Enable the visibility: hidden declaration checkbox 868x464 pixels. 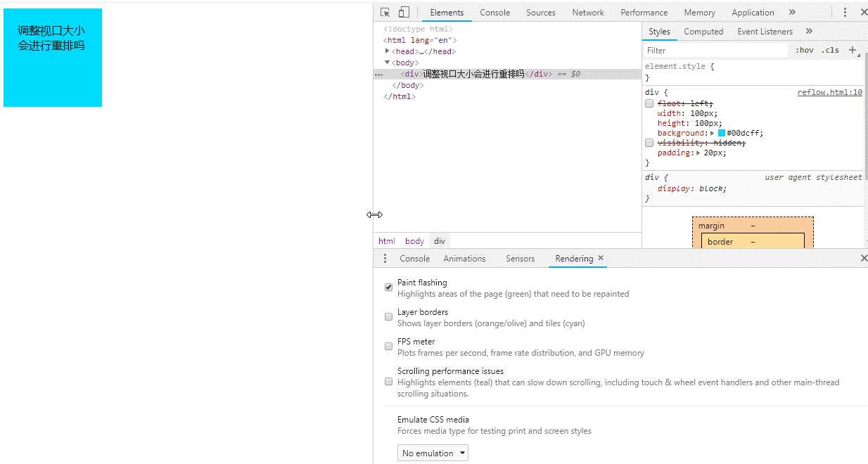click(649, 143)
